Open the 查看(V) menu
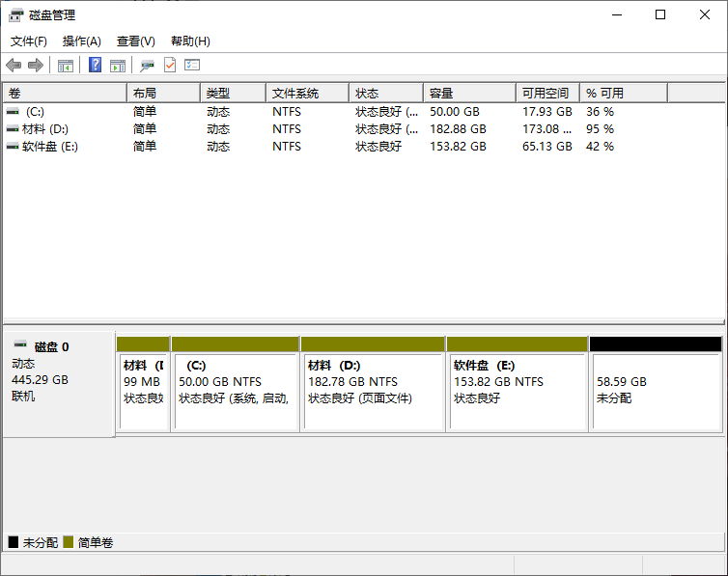Screen dimensions: 728x576 point(136,41)
